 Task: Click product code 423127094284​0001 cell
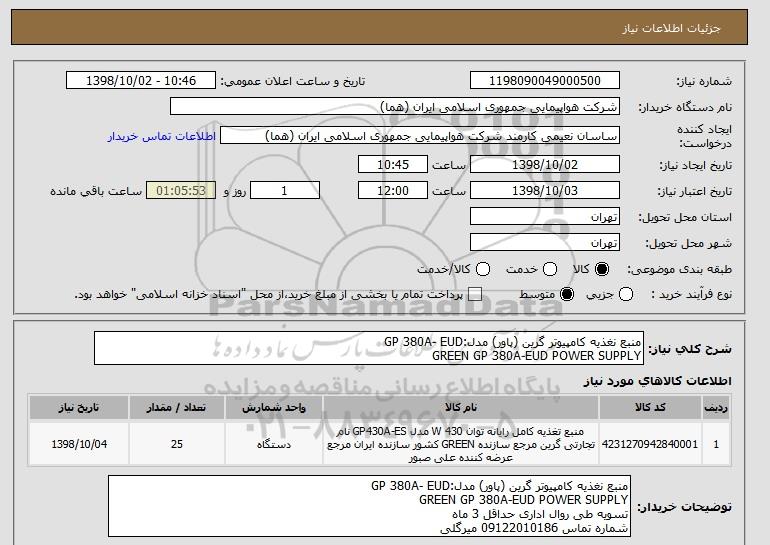click(x=650, y=444)
